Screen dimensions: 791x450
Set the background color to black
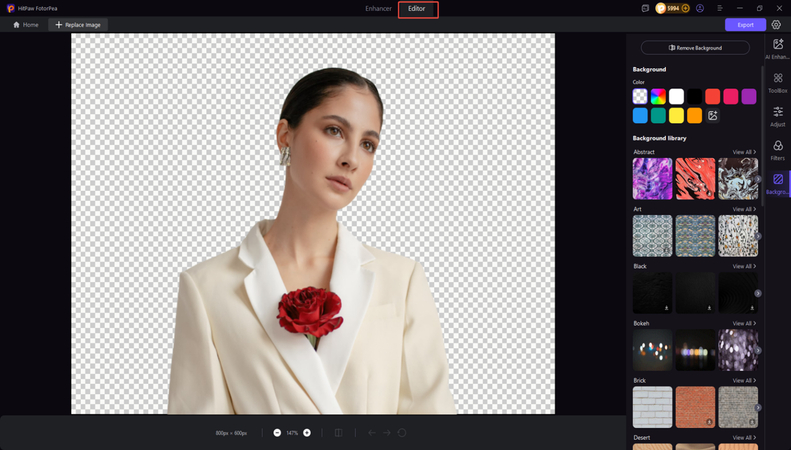click(694, 96)
